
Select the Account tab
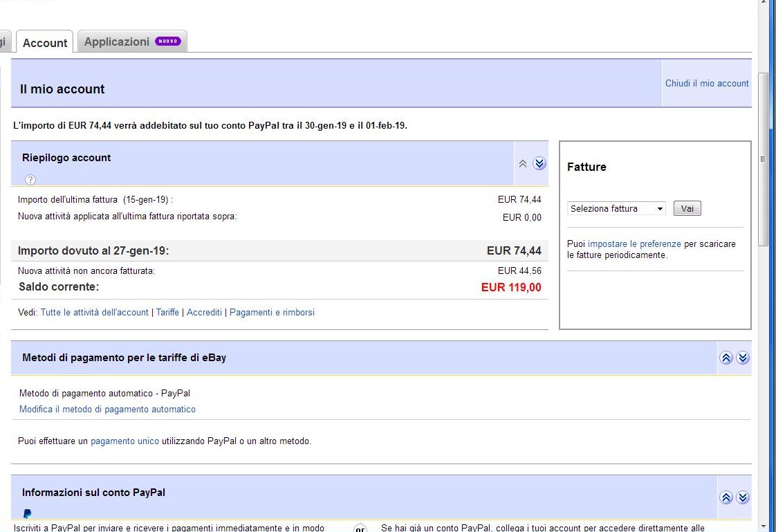[x=45, y=43]
